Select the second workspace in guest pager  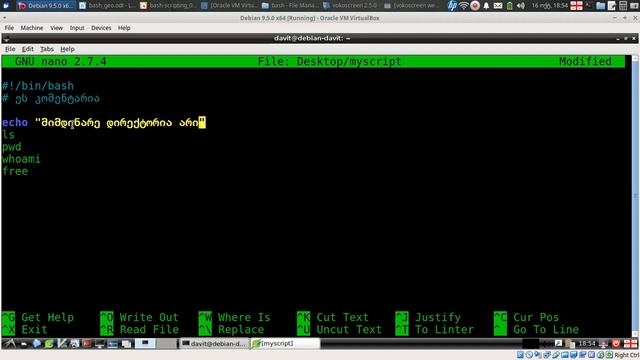[x=166, y=344]
